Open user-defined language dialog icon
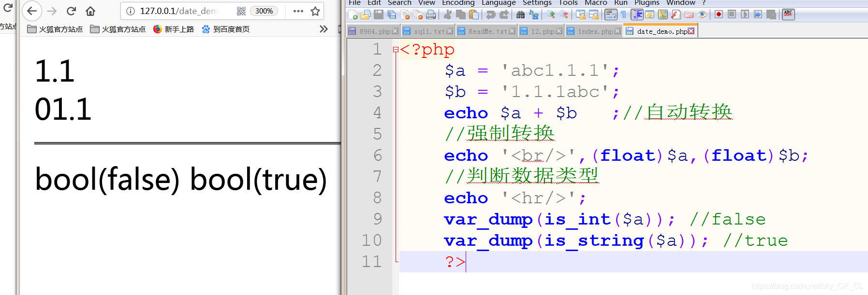This screenshot has width=868, height=295. tap(650, 14)
